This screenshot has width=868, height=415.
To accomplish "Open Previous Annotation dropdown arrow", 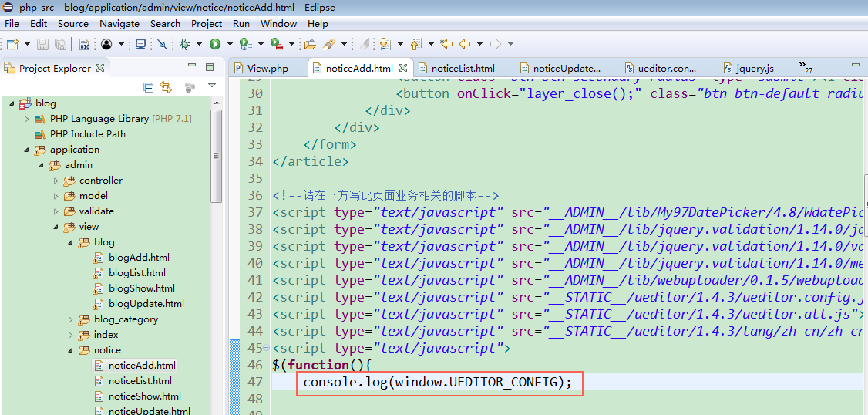I will coord(431,44).
